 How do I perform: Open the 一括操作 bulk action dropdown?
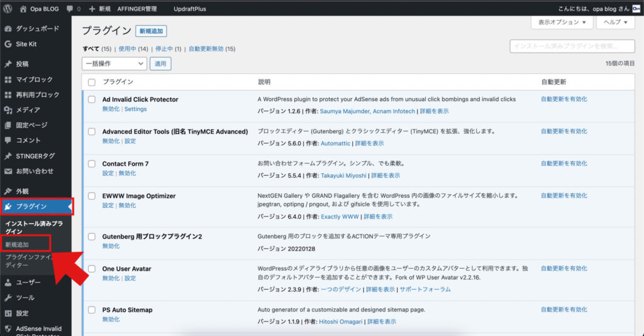[x=114, y=63]
